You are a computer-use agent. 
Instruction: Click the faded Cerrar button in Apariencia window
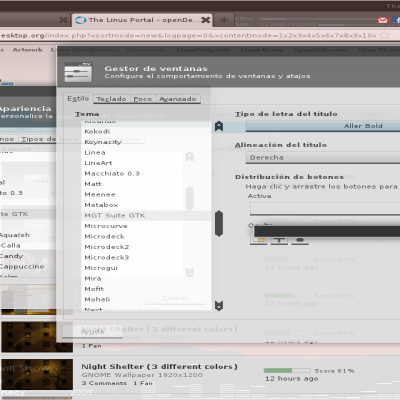point(175,298)
